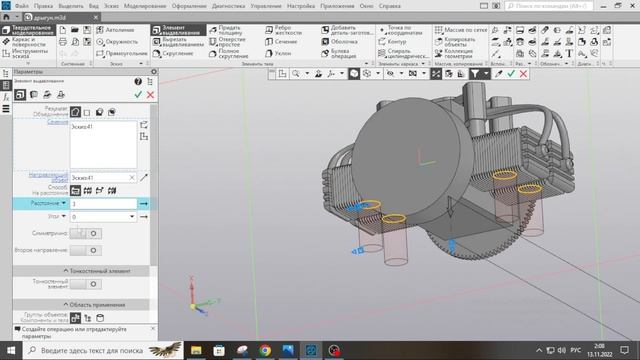The image size is (640, 360).
Task: Select the Contour (Контур) tool
Action: 392,42
